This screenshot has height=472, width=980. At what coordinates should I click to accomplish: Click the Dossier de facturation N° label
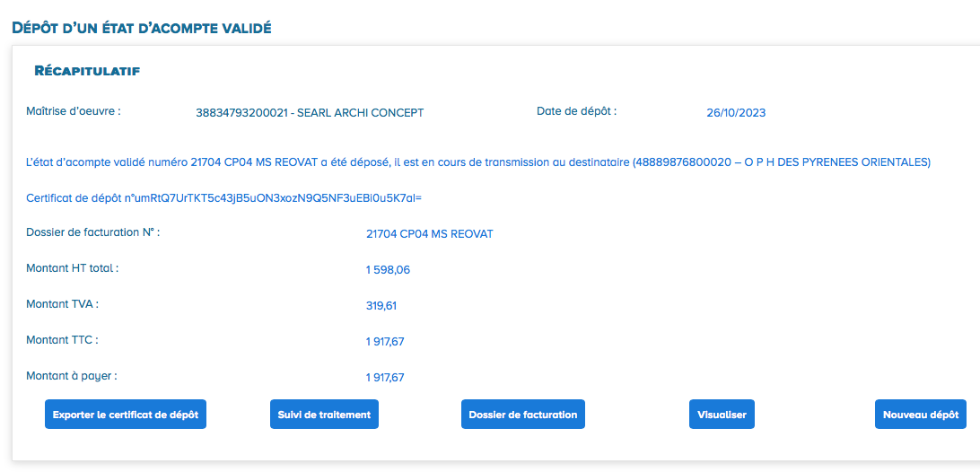click(x=92, y=232)
